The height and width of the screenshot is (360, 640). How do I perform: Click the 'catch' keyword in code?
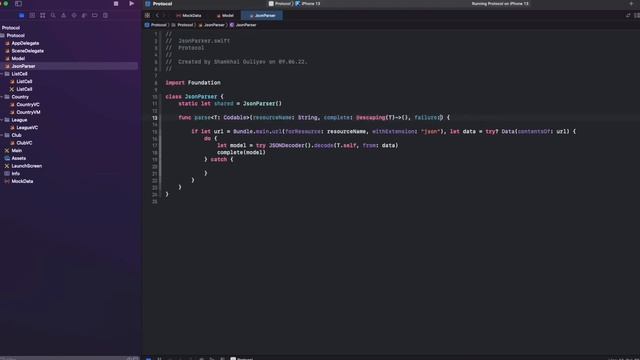[218, 160]
